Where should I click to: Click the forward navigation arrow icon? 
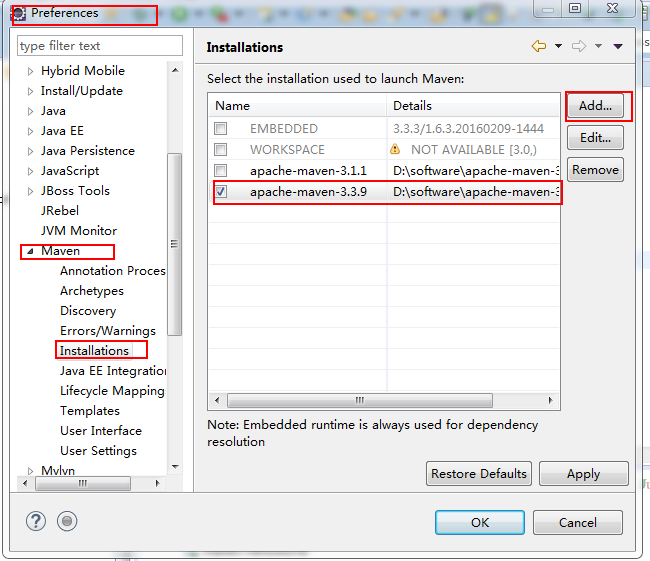(x=579, y=46)
